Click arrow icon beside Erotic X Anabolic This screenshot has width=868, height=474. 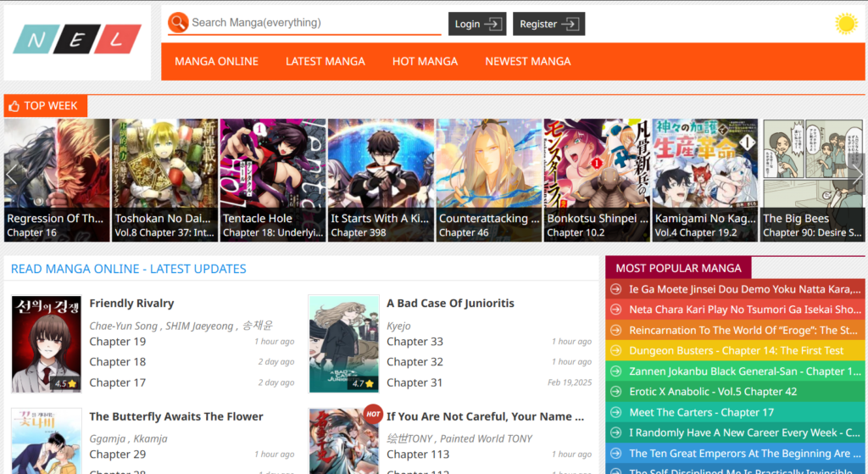click(615, 392)
